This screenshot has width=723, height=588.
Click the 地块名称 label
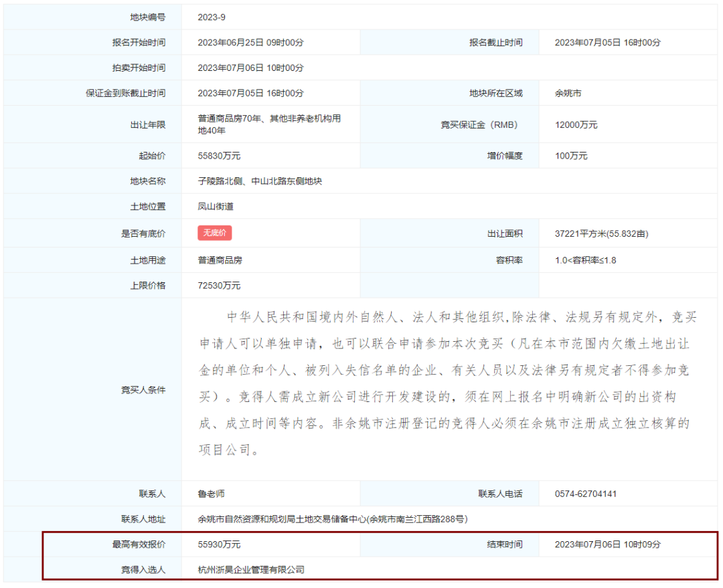[x=147, y=181]
